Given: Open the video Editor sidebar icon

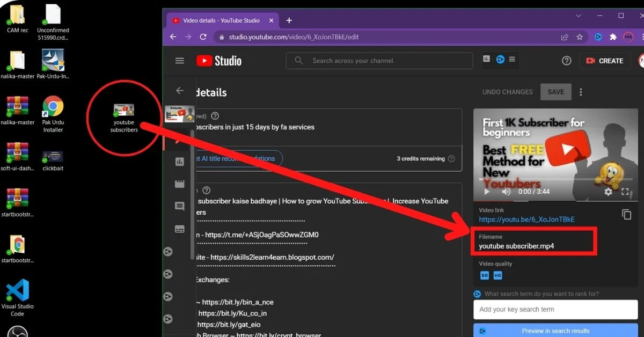Looking at the screenshot, I should [180, 184].
